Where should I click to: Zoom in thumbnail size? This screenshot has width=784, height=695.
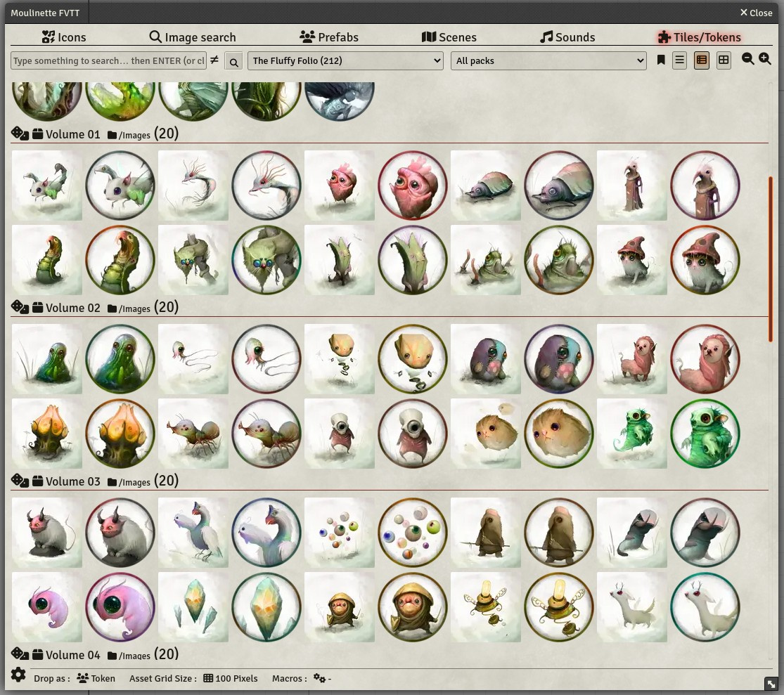click(765, 59)
